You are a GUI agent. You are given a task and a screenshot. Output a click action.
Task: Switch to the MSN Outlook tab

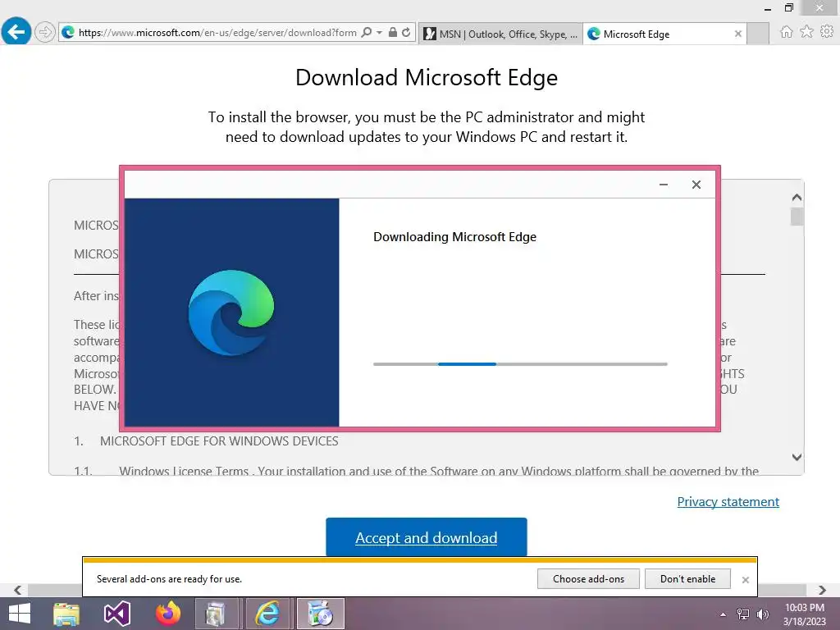coord(501,34)
